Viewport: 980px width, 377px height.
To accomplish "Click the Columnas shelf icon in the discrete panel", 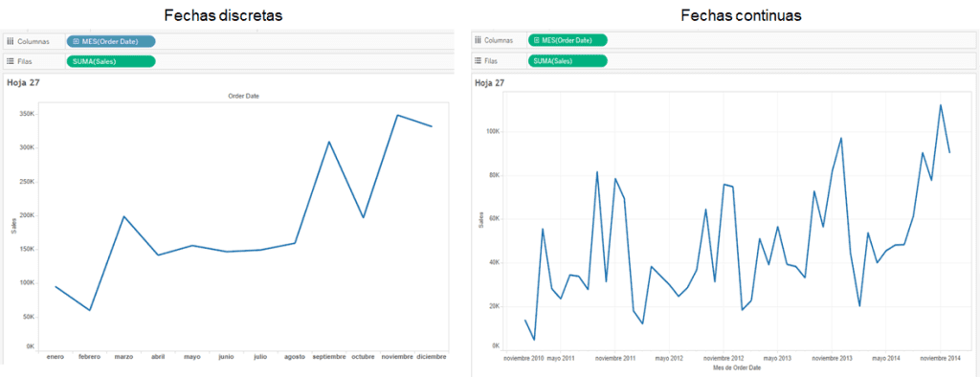I will pos(10,41).
